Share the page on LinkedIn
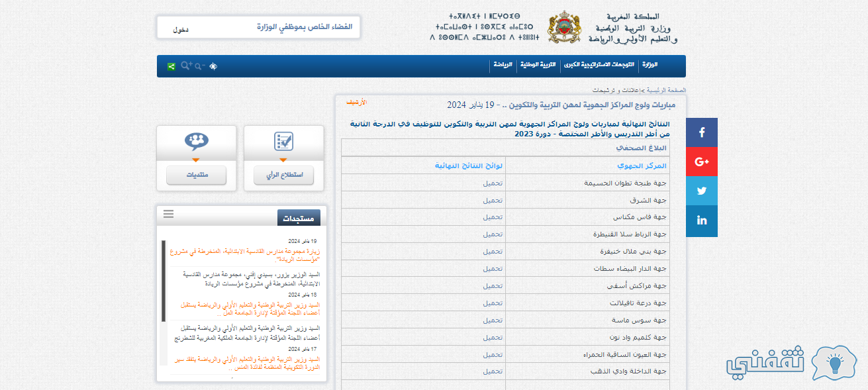The image size is (868, 390). point(702,220)
